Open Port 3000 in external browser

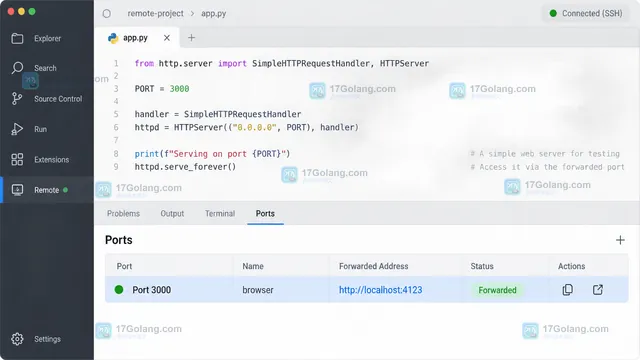click(598, 290)
